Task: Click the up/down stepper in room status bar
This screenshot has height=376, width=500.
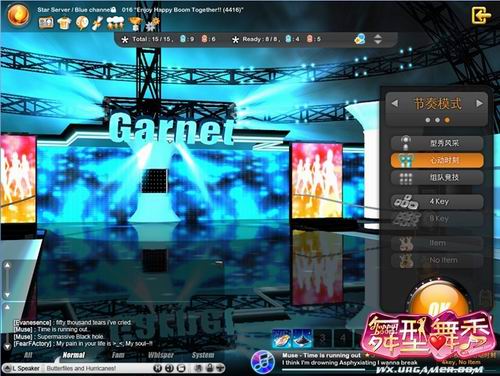Action: (x=378, y=39)
